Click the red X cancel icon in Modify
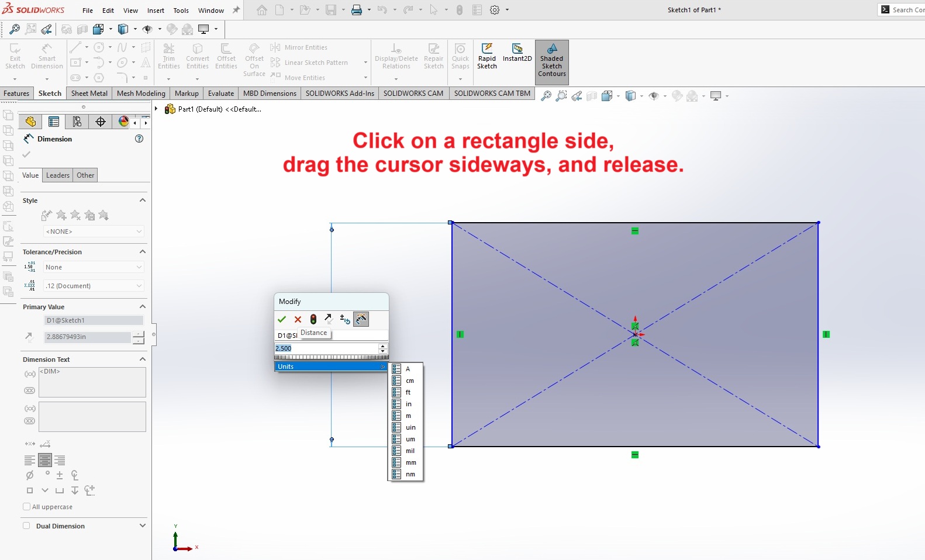 coord(298,319)
